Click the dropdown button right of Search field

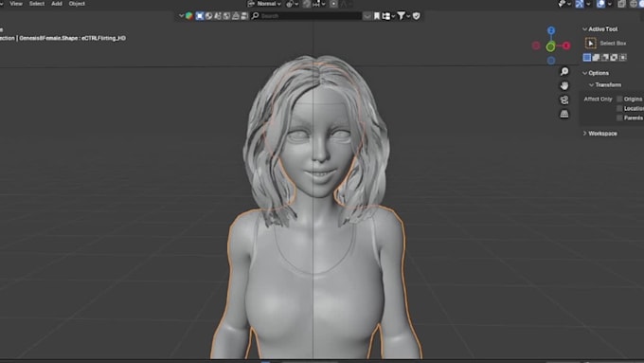pyautogui.click(x=367, y=15)
